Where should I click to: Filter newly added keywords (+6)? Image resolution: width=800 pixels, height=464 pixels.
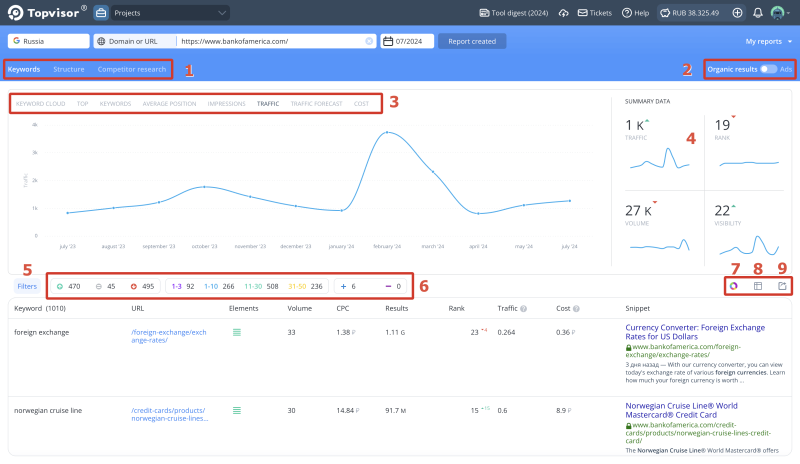point(348,286)
